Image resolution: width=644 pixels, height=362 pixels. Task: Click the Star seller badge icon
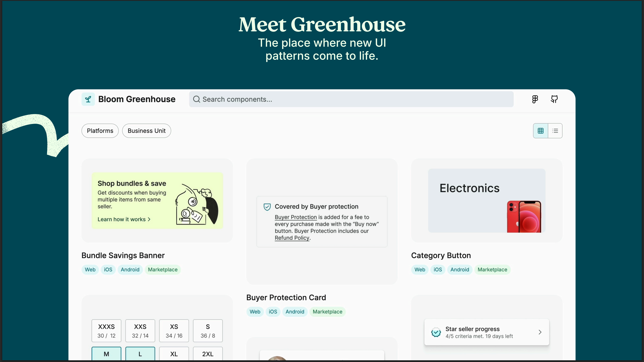coord(436,332)
